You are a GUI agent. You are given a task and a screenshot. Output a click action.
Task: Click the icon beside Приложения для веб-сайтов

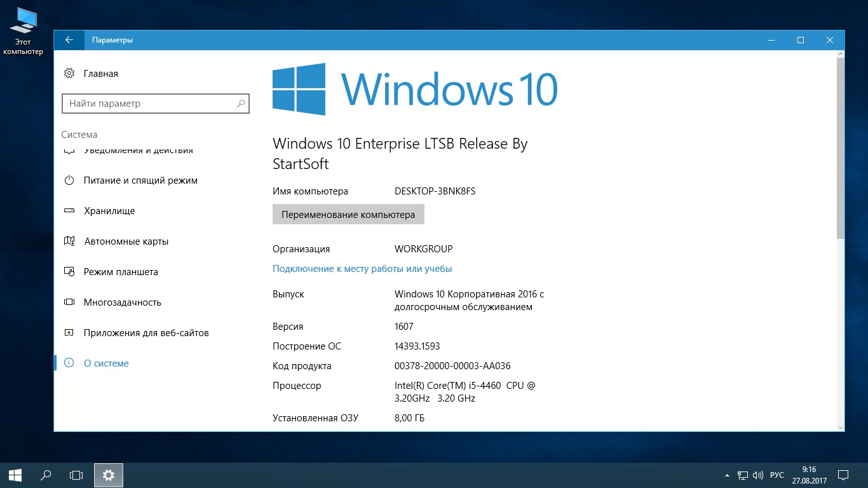click(70, 333)
